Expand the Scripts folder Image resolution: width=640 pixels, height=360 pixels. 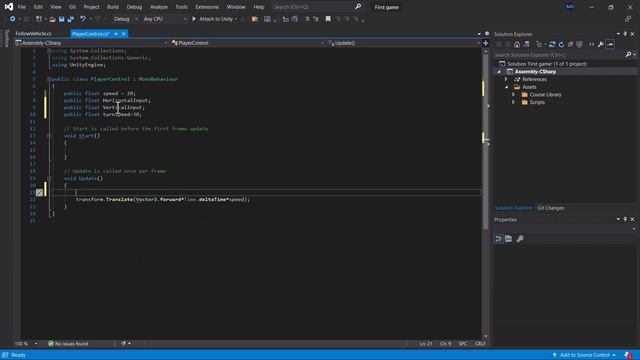click(514, 102)
